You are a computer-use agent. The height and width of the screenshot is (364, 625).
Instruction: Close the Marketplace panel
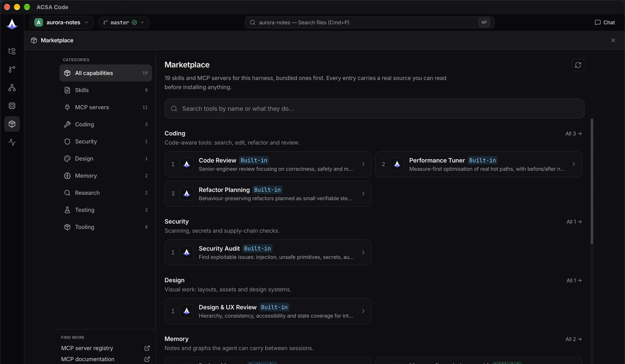click(x=613, y=40)
